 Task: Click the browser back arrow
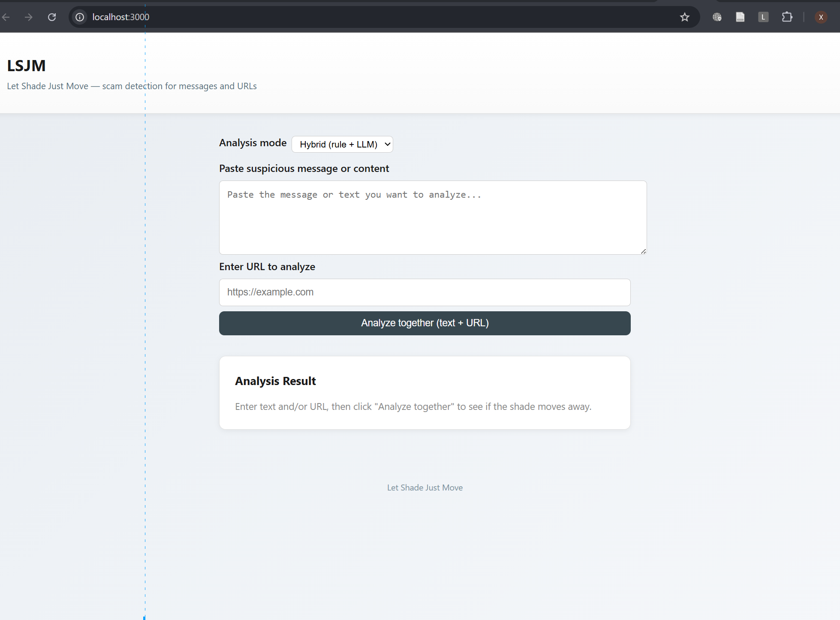6,17
